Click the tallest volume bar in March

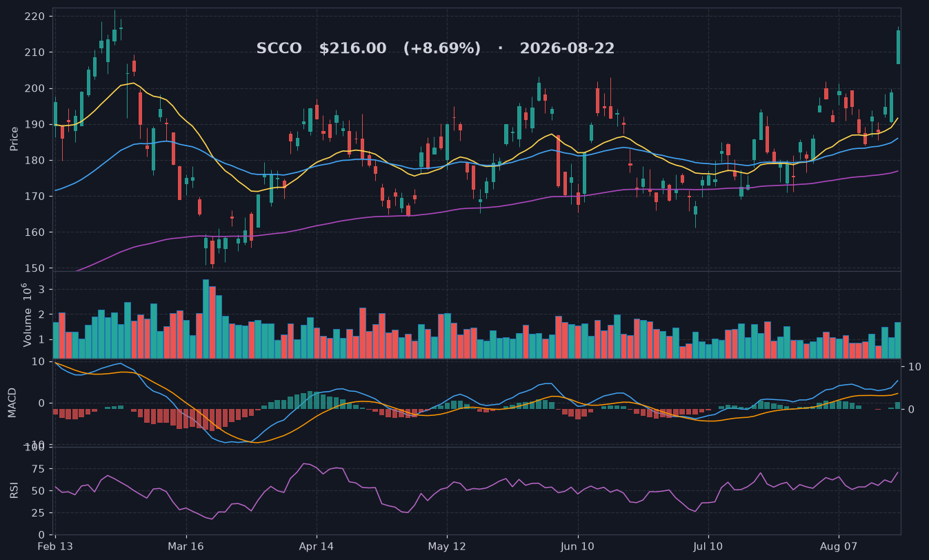[x=206, y=319]
